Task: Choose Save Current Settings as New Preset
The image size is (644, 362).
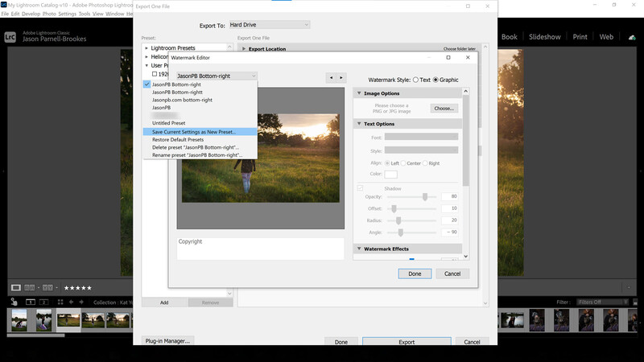Action: [x=200, y=132]
